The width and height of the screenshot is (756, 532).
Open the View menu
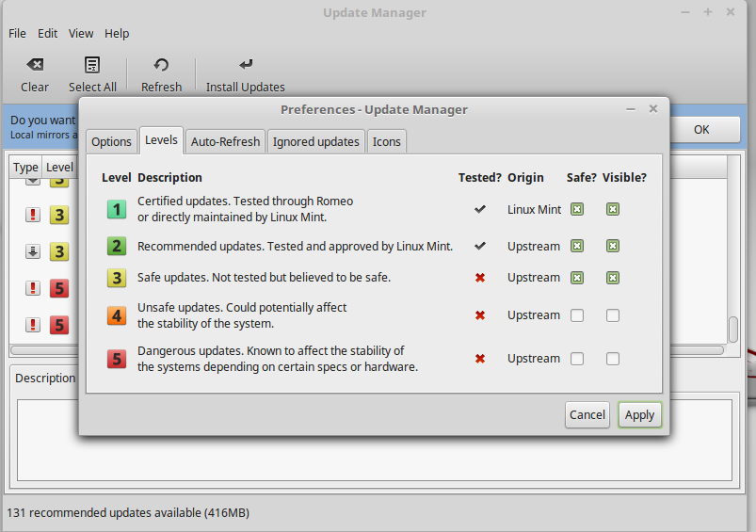coord(81,33)
